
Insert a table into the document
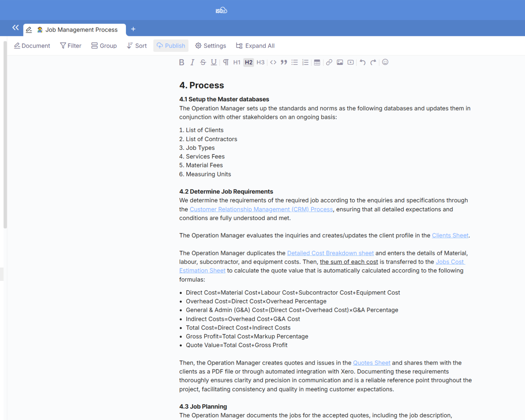317,62
